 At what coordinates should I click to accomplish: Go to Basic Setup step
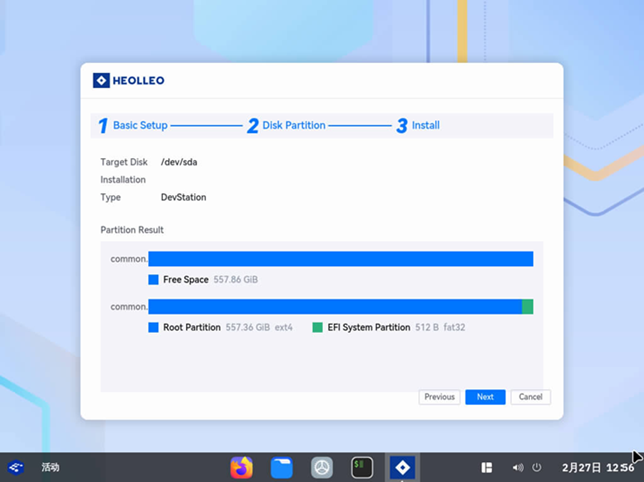click(x=133, y=126)
